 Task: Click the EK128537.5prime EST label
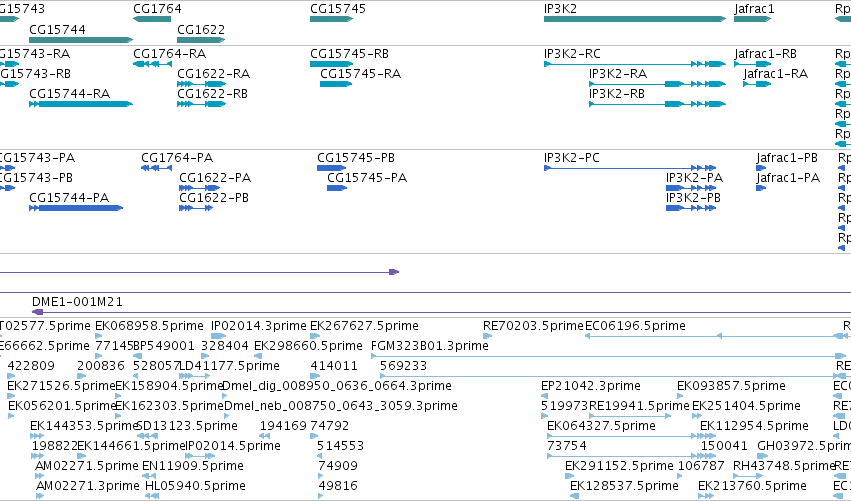(x=624, y=486)
